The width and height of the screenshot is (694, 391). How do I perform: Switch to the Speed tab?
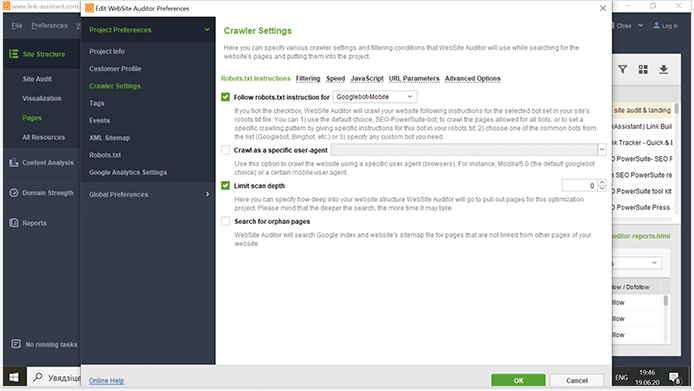335,78
